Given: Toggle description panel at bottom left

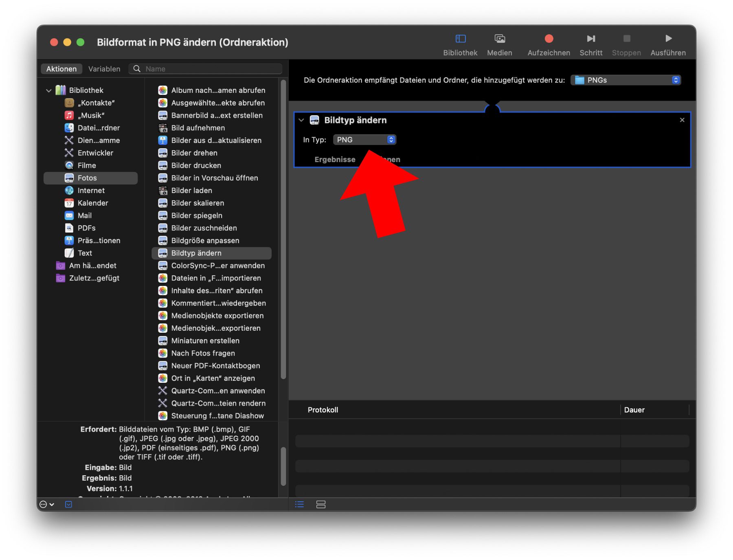Looking at the screenshot, I should [68, 505].
